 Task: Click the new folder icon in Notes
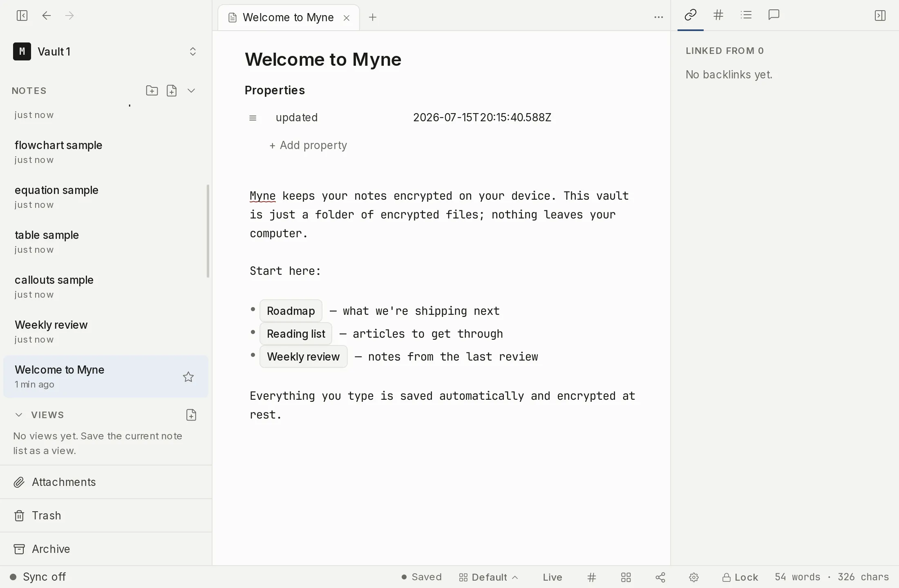tap(152, 91)
